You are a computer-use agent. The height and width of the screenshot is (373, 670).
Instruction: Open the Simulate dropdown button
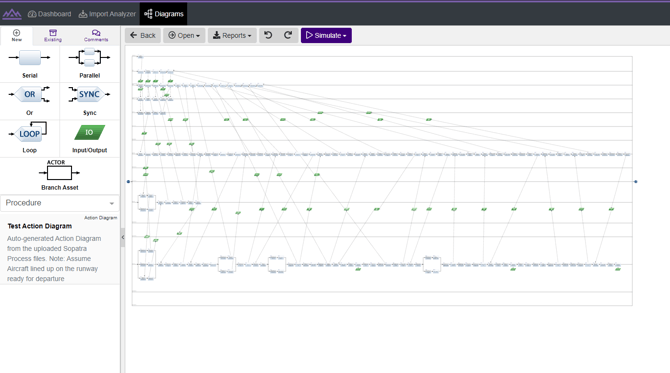point(326,35)
